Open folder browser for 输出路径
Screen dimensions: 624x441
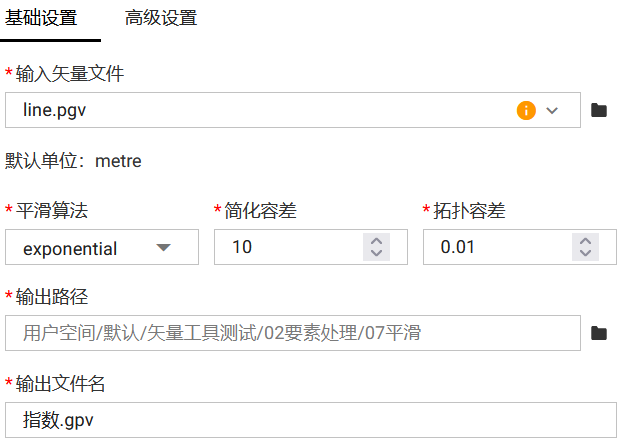coord(599,333)
